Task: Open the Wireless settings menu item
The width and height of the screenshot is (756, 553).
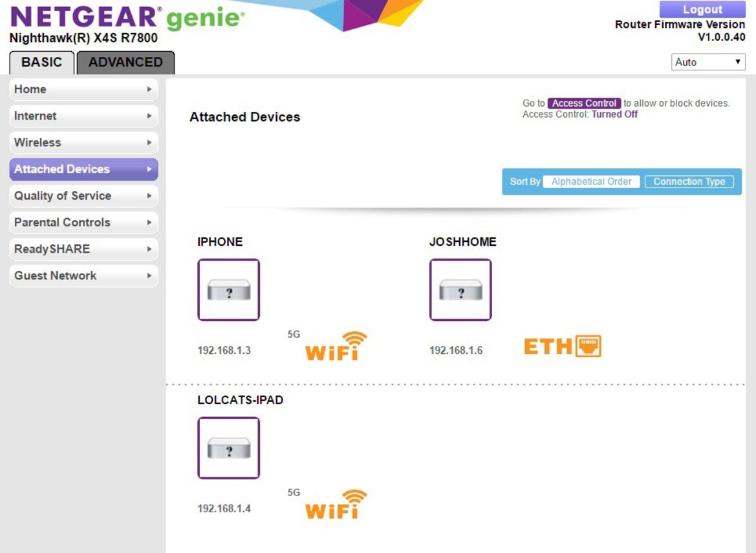Action: pos(84,142)
